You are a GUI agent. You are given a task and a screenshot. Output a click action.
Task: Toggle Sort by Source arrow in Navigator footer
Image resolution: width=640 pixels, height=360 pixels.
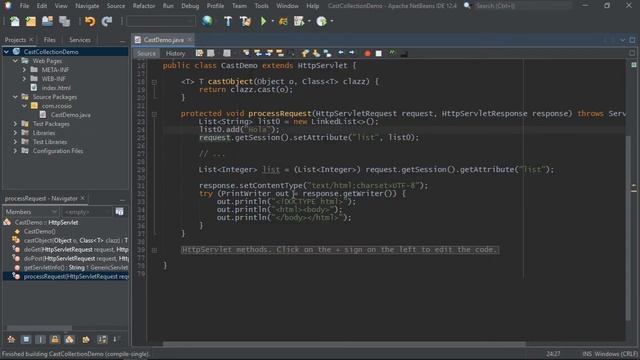116,339
